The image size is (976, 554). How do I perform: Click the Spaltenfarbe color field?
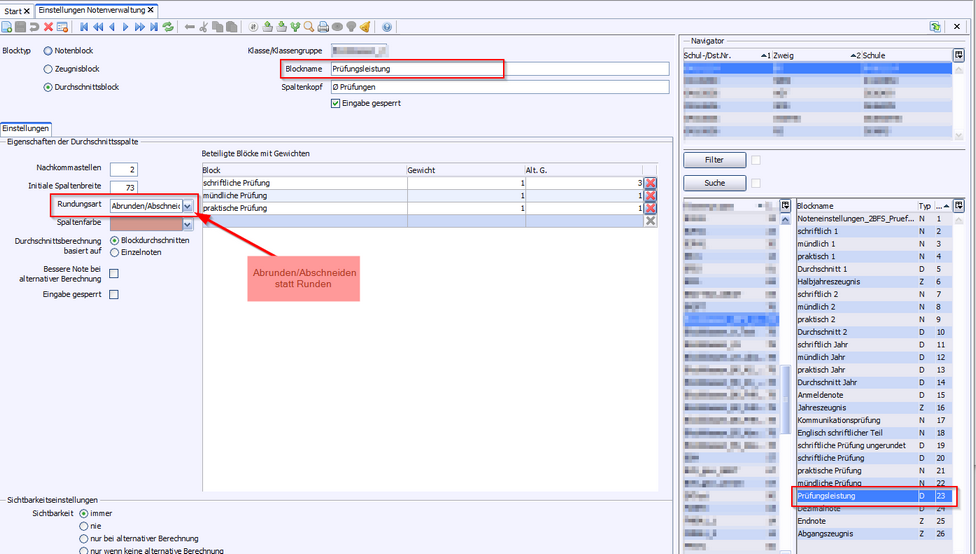pyautogui.click(x=145, y=224)
